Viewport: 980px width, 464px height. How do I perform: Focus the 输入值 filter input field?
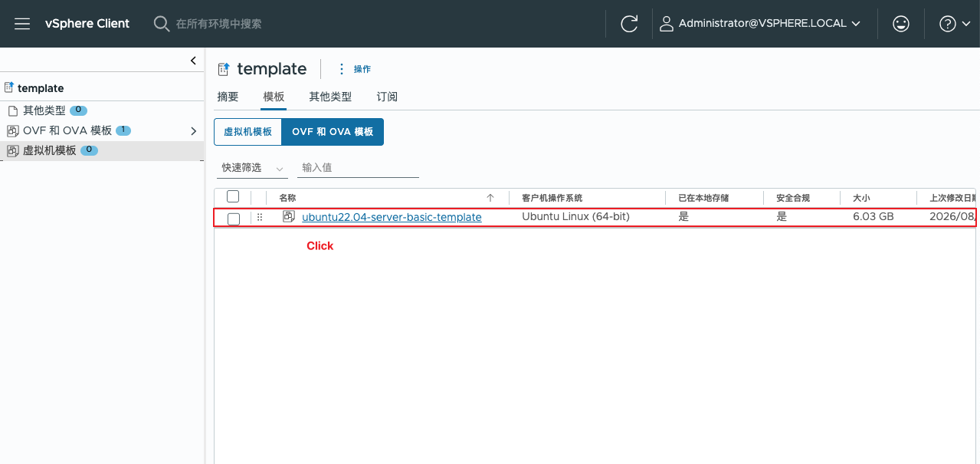(x=358, y=167)
